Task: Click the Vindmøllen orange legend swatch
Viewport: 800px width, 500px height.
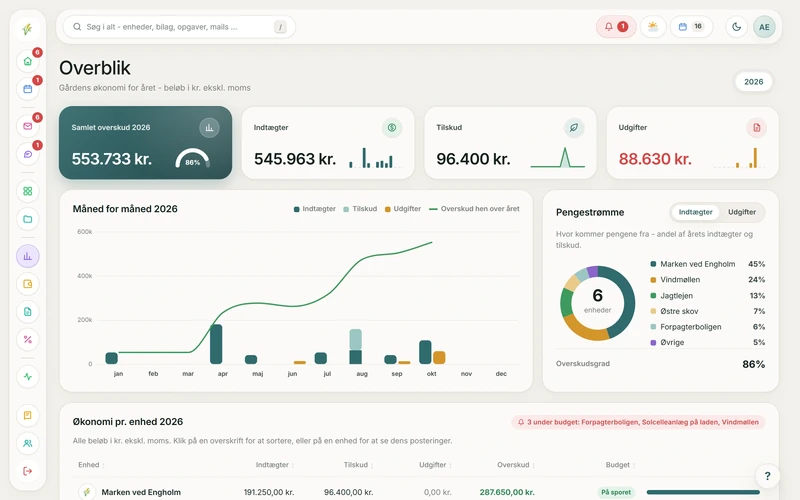Action: coord(653,280)
